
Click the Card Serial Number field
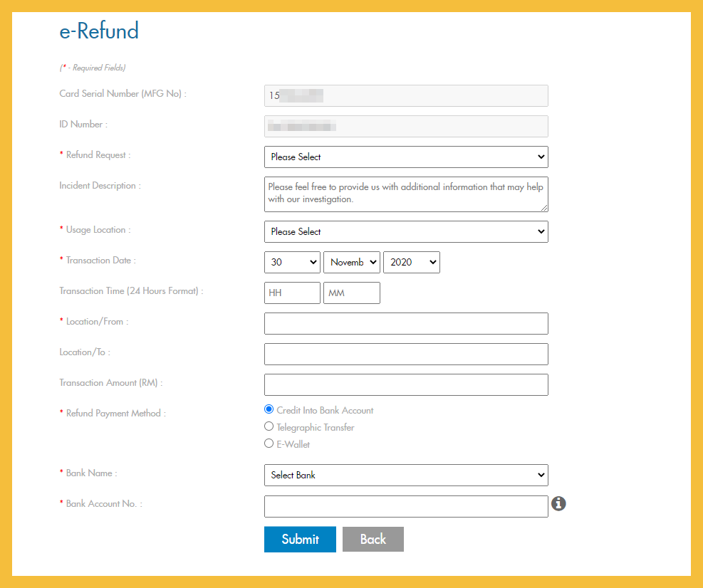tap(405, 95)
